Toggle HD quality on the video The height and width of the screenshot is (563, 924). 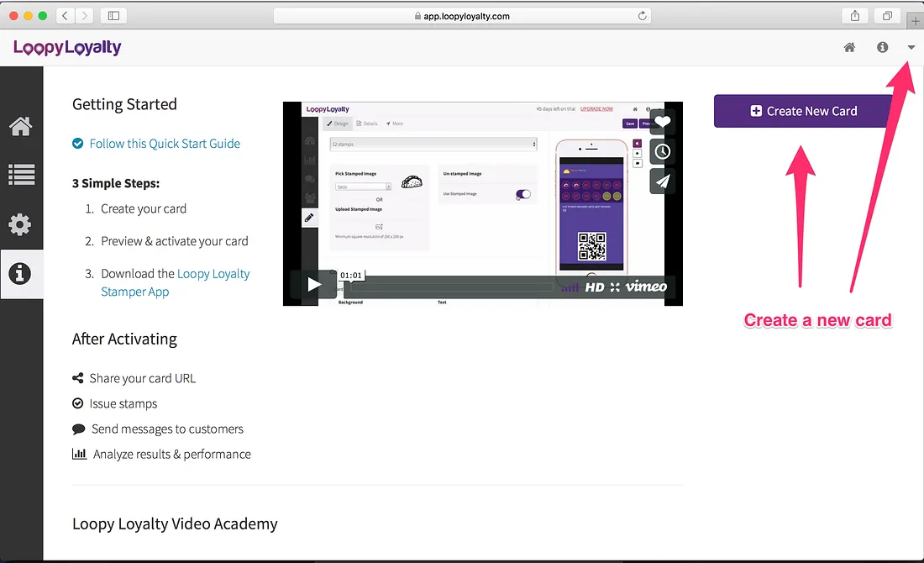(x=594, y=287)
